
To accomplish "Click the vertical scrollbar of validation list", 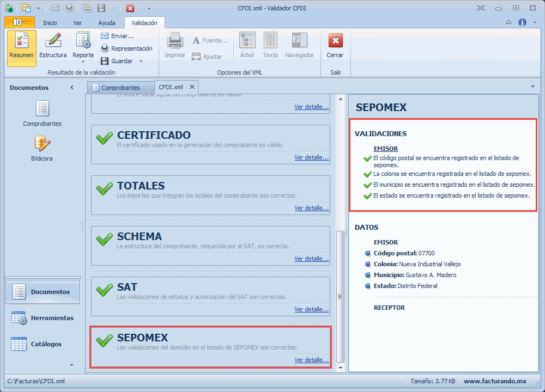I will [x=341, y=297].
